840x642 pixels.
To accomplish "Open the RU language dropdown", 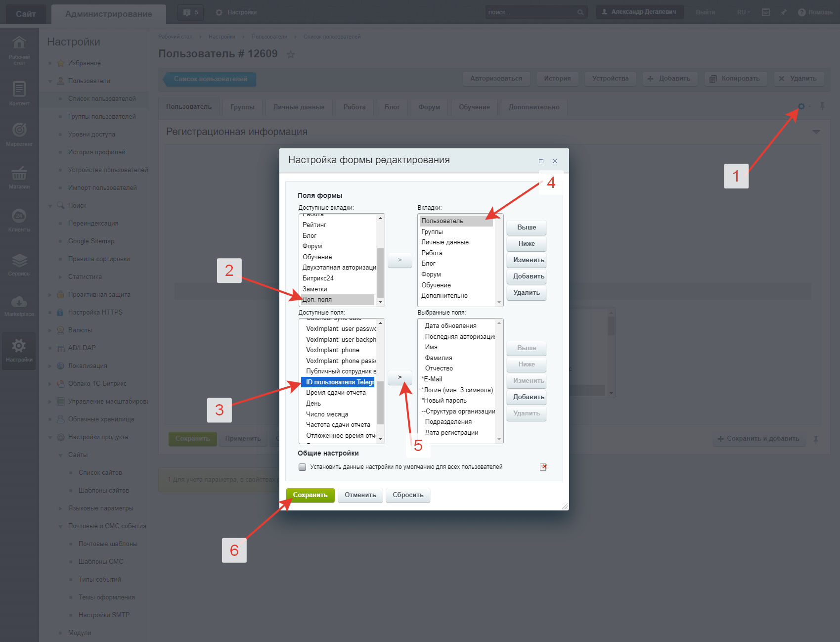I will click(x=743, y=12).
